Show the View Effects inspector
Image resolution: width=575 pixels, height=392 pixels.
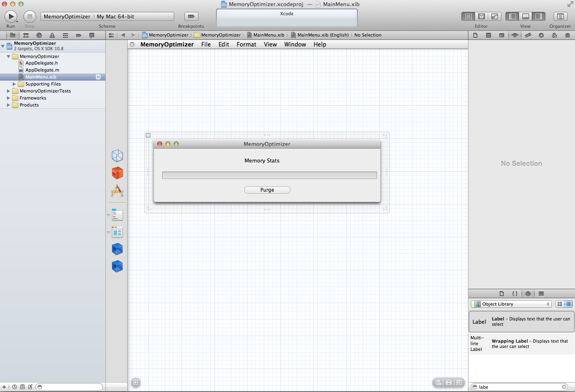pyautogui.click(x=568, y=35)
